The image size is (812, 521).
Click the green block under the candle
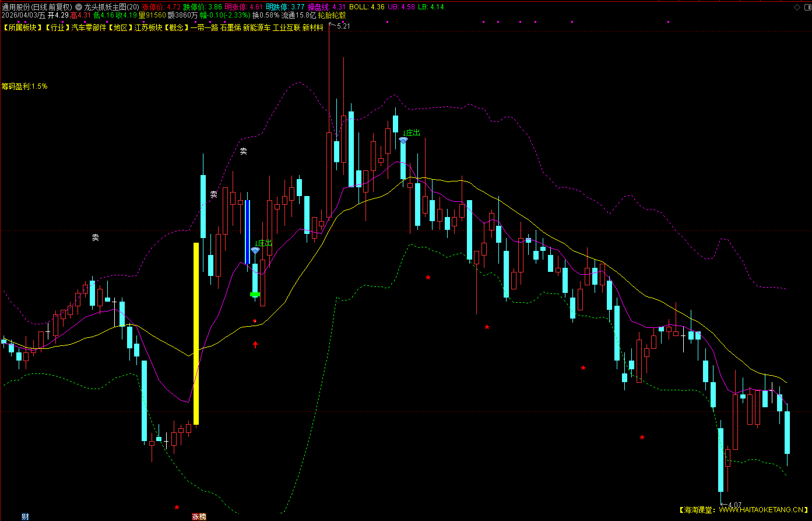click(255, 295)
